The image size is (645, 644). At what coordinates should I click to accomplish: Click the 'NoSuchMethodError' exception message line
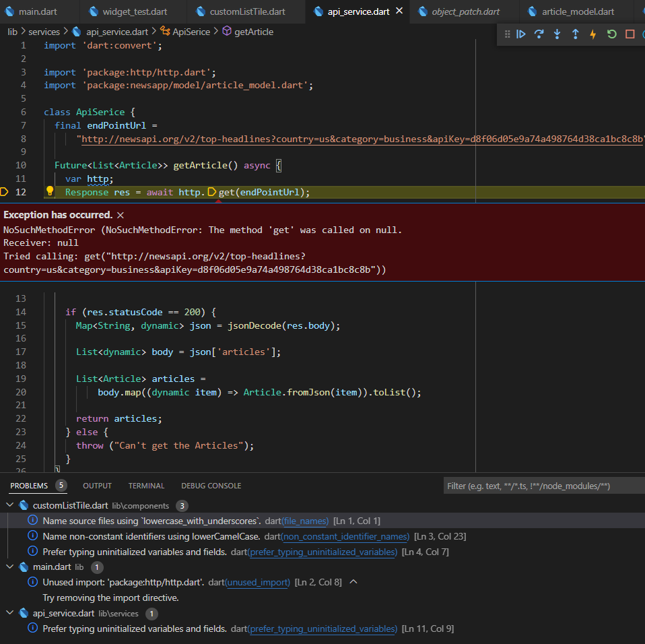point(203,230)
